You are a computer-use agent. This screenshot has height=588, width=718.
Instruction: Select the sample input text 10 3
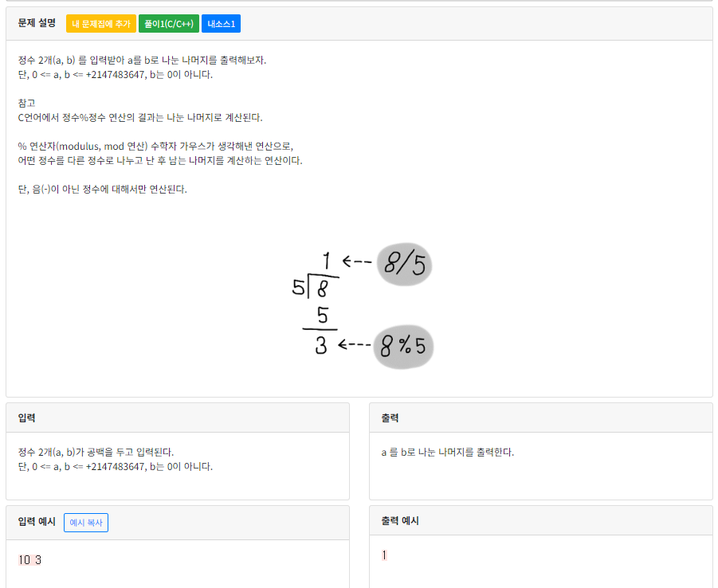pyautogui.click(x=29, y=559)
